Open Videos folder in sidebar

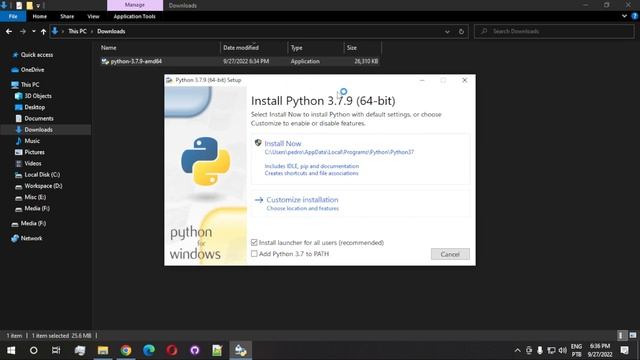point(33,163)
